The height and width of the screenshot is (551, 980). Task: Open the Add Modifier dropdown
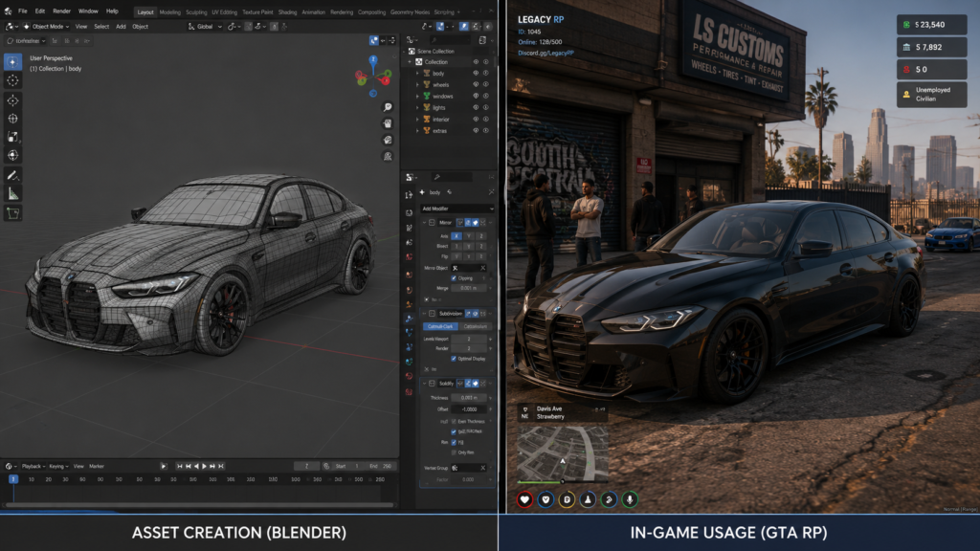(457, 209)
